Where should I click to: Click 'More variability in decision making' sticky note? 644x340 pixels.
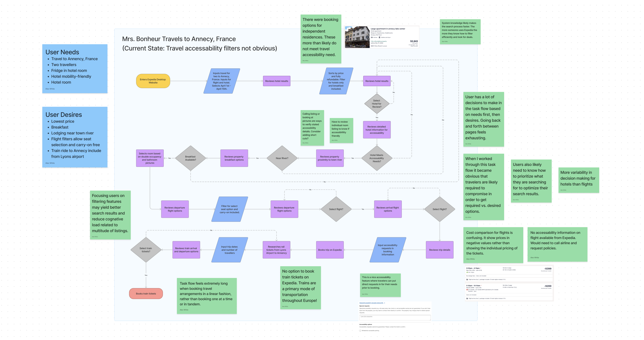(579, 180)
